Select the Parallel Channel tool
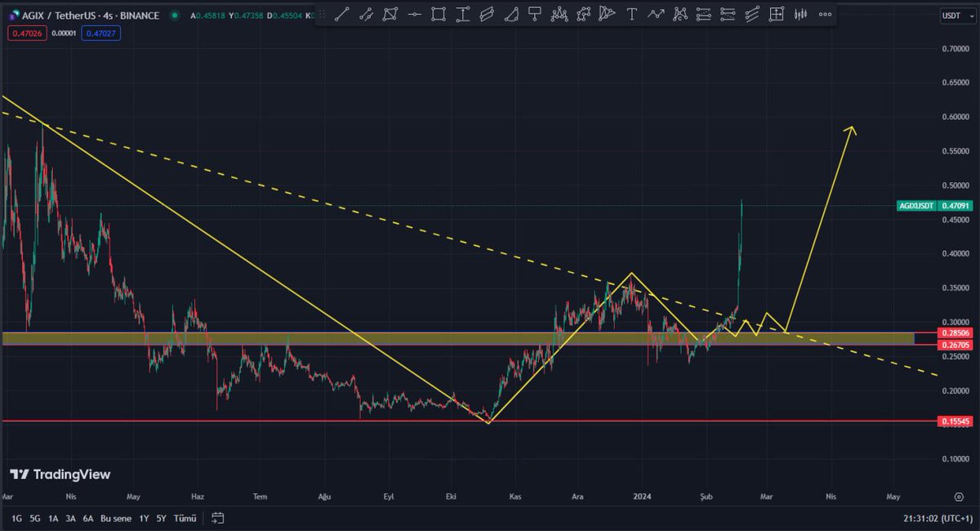The width and height of the screenshot is (980, 531). pyautogui.click(x=488, y=14)
